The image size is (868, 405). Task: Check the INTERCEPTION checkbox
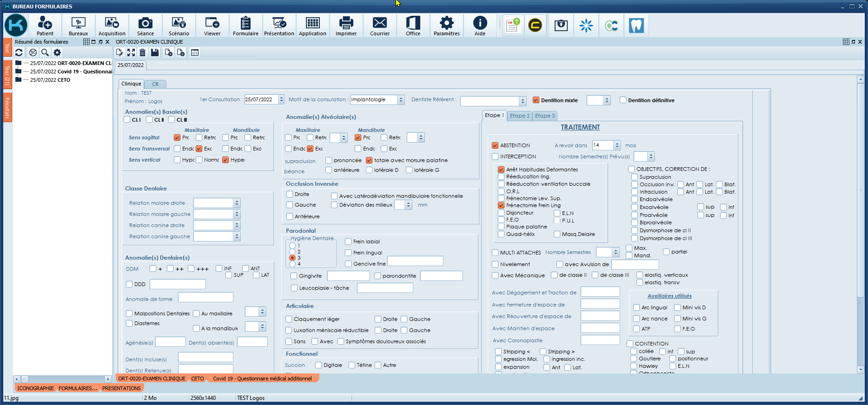[x=495, y=157]
